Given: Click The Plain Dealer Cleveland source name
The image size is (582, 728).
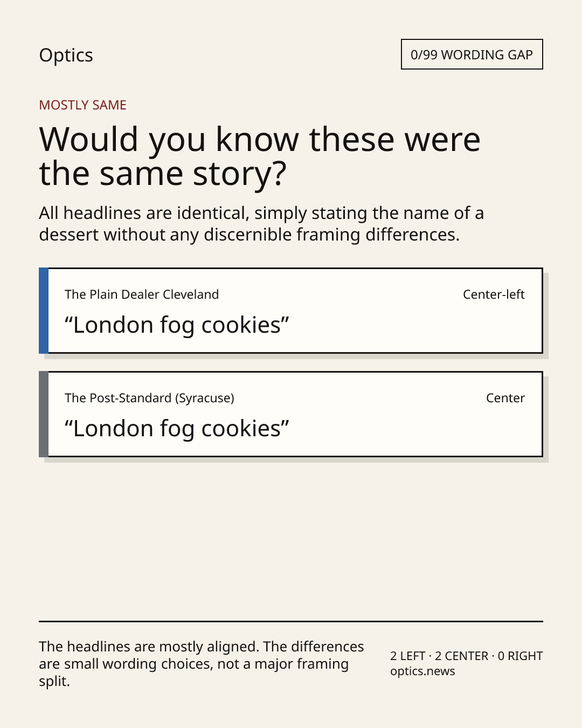Looking at the screenshot, I should tap(142, 294).
